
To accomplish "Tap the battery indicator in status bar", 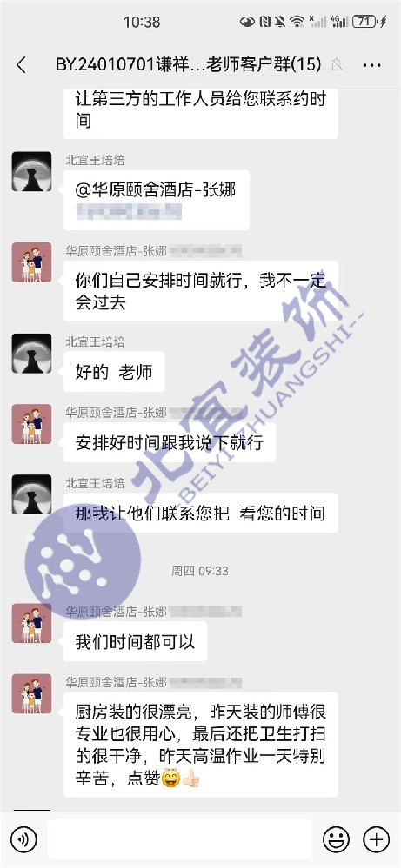I will (x=364, y=22).
